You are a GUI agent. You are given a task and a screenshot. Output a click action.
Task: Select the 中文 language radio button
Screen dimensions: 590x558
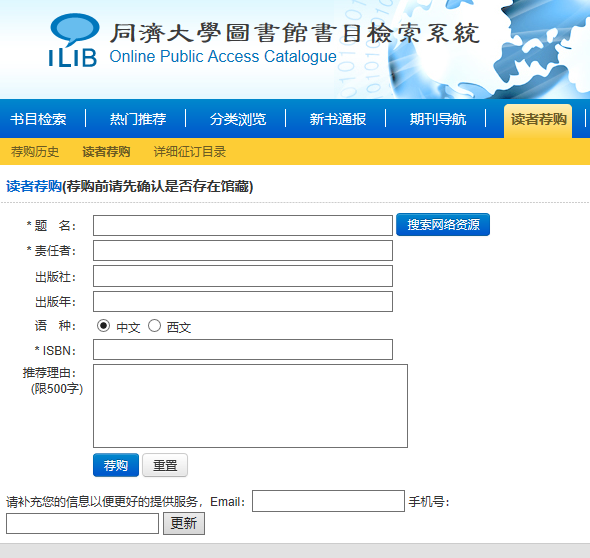[103, 325]
